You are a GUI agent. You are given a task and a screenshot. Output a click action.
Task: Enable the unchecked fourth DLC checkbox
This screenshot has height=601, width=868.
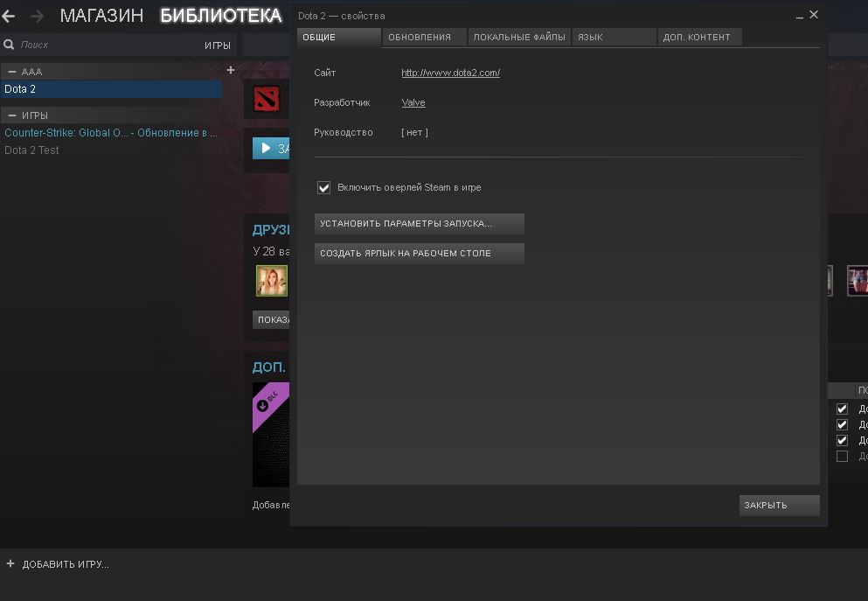tap(842, 457)
